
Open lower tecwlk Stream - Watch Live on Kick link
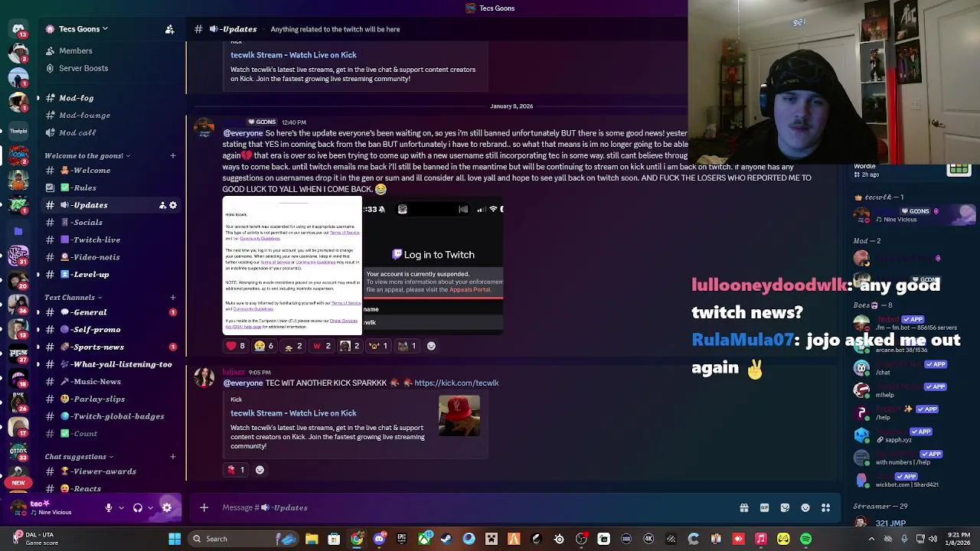pyautogui.click(x=293, y=413)
